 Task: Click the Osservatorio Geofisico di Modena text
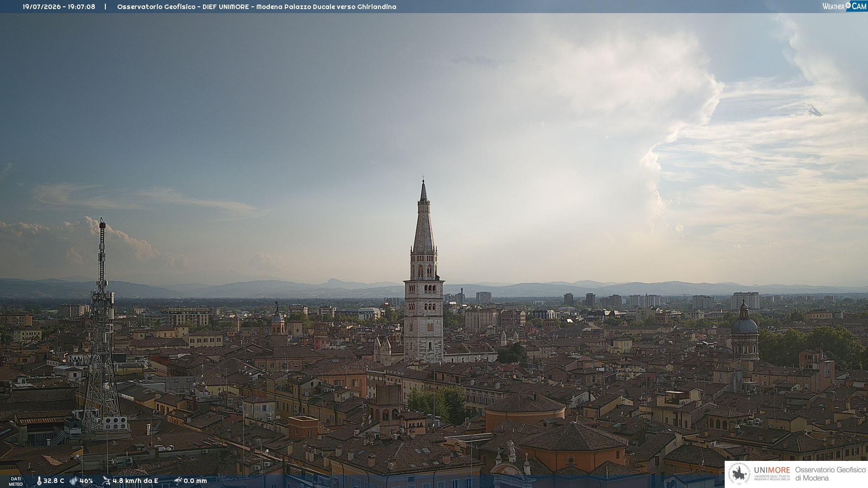tap(830, 474)
